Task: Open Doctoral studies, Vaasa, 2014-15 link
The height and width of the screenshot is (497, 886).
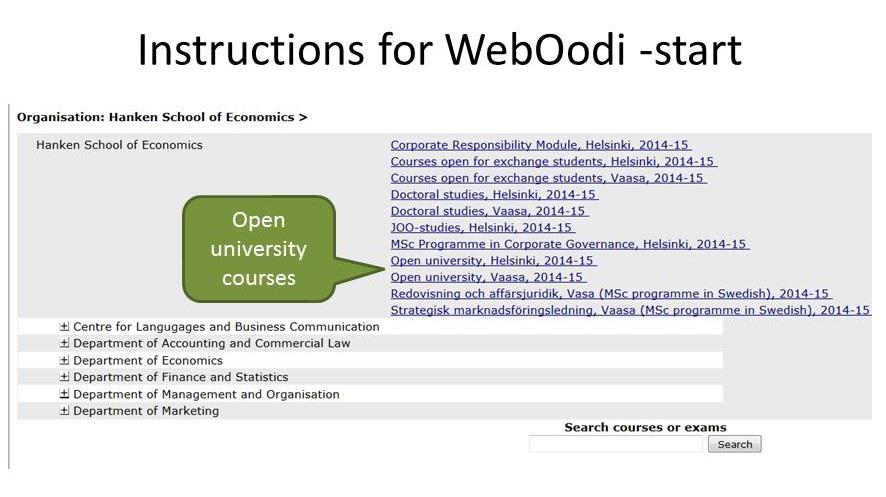Action: 489,211
